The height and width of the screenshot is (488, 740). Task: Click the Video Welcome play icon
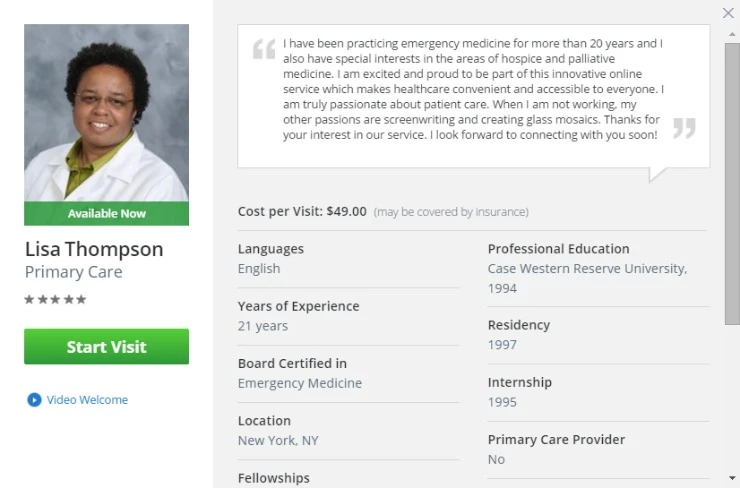pos(34,400)
